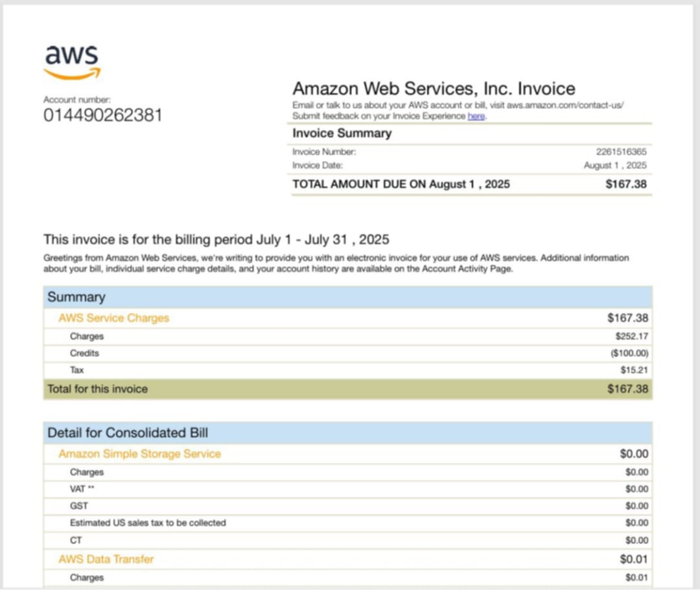Select the ($100.00) credits amount
Viewport: 700px width, 590px height.
(x=629, y=353)
